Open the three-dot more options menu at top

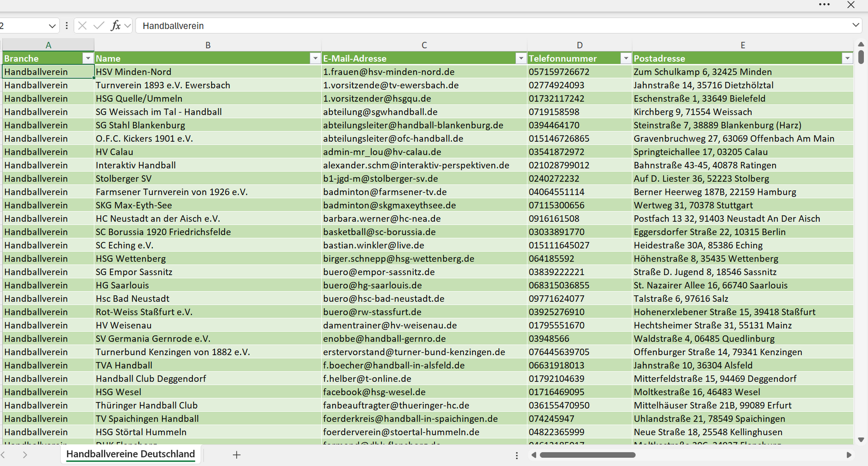click(x=824, y=5)
